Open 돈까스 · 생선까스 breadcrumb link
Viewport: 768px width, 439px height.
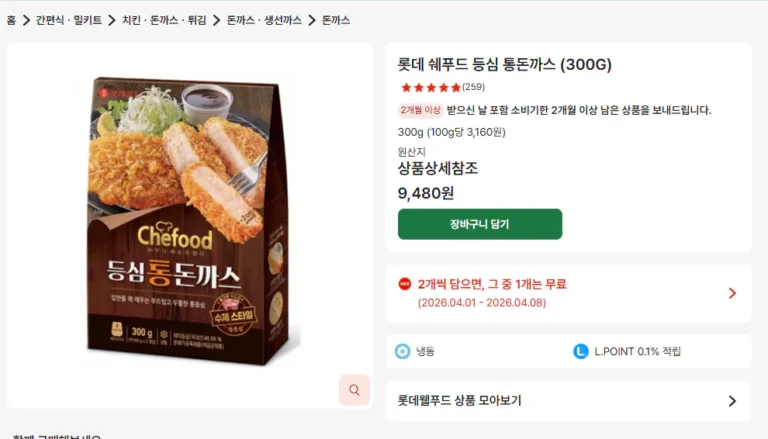(x=264, y=20)
